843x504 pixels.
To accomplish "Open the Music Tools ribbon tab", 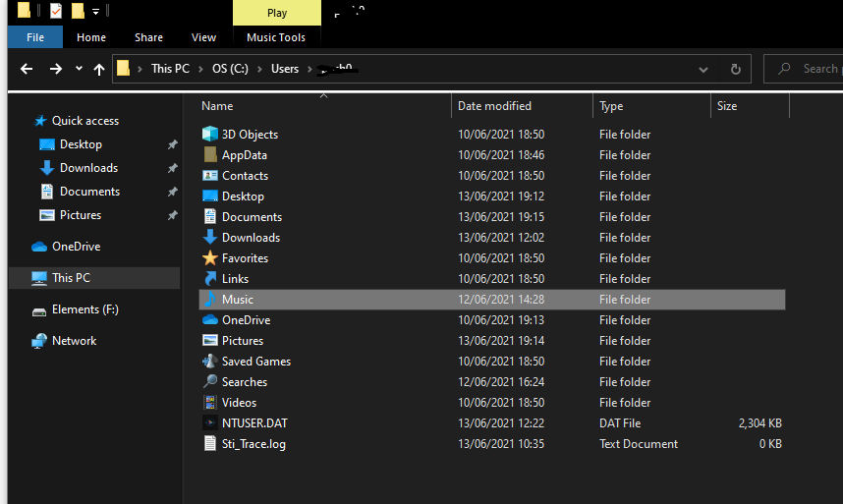I will (x=276, y=37).
